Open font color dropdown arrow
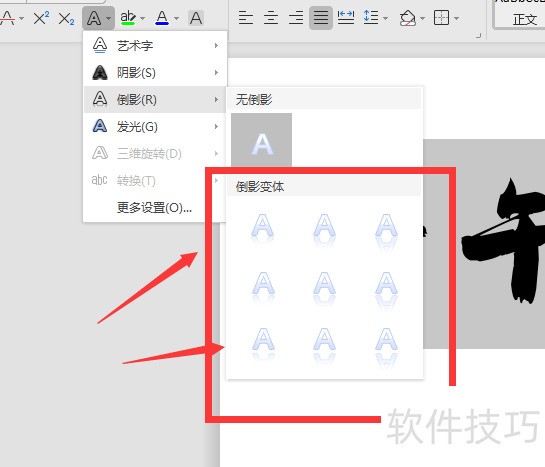The image size is (545, 467). coord(176,18)
